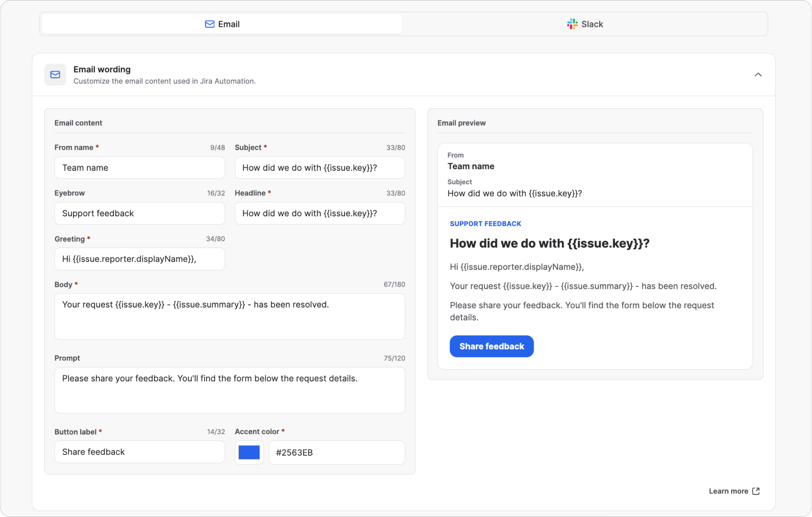Viewport: 812px width, 517px height.
Task: Open the Learn more link
Action: tap(734, 491)
